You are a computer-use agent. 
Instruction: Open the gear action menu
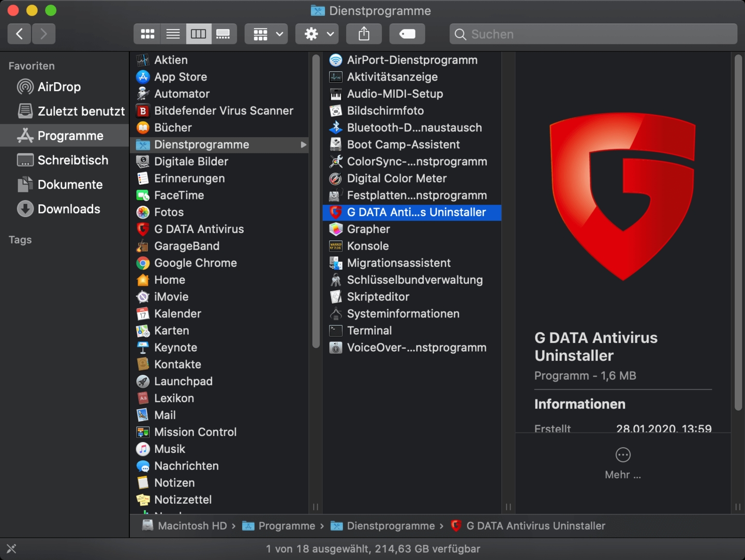click(x=317, y=34)
